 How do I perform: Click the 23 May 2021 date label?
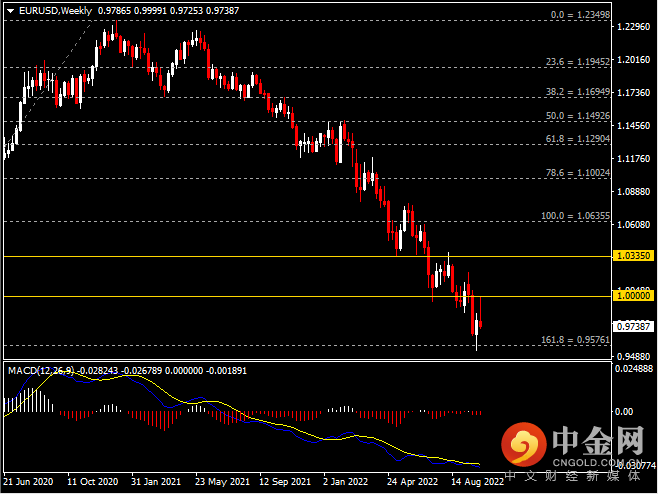tap(222, 482)
